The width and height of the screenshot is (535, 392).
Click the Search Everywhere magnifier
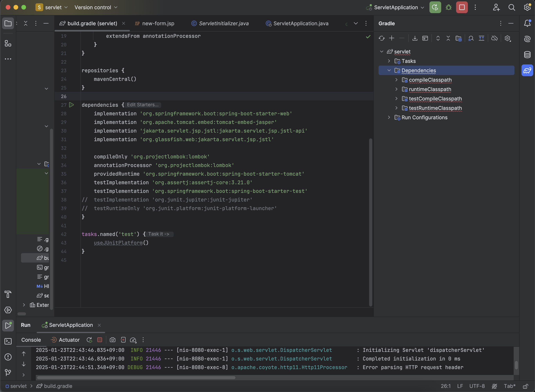512,7
